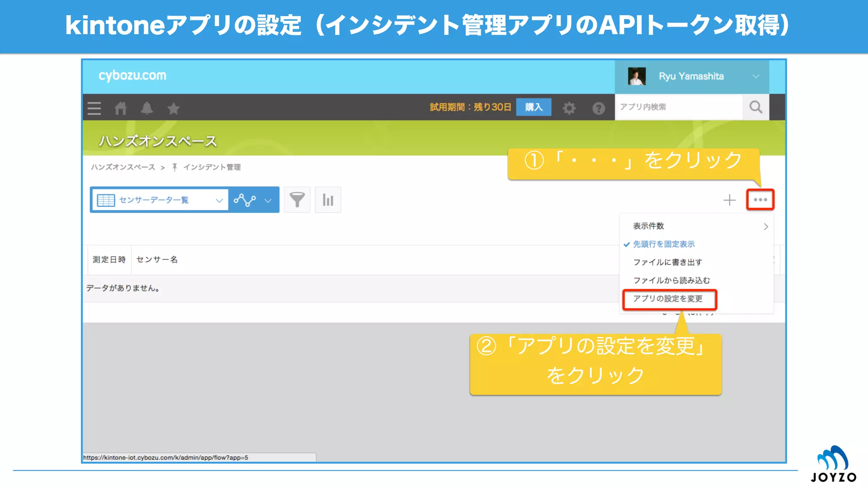This screenshot has width=868, height=488.
Task: Click ハンズオンスペース breadcrumb link
Action: click(123, 167)
